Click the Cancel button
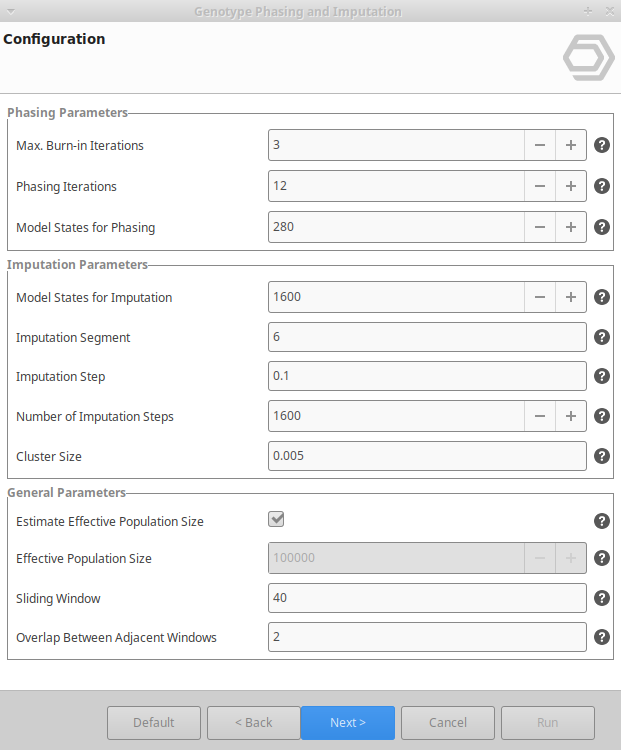This screenshot has width=621, height=750. [448, 722]
